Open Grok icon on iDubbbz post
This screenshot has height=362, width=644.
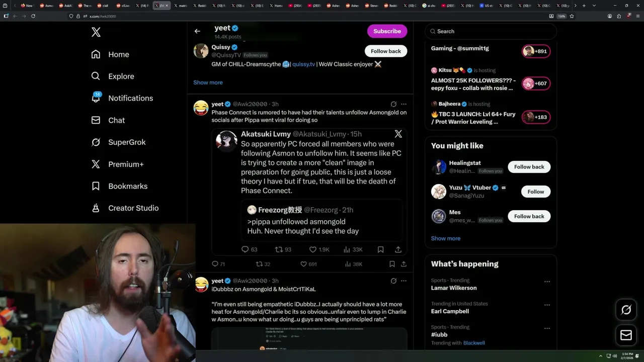click(393, 281)
